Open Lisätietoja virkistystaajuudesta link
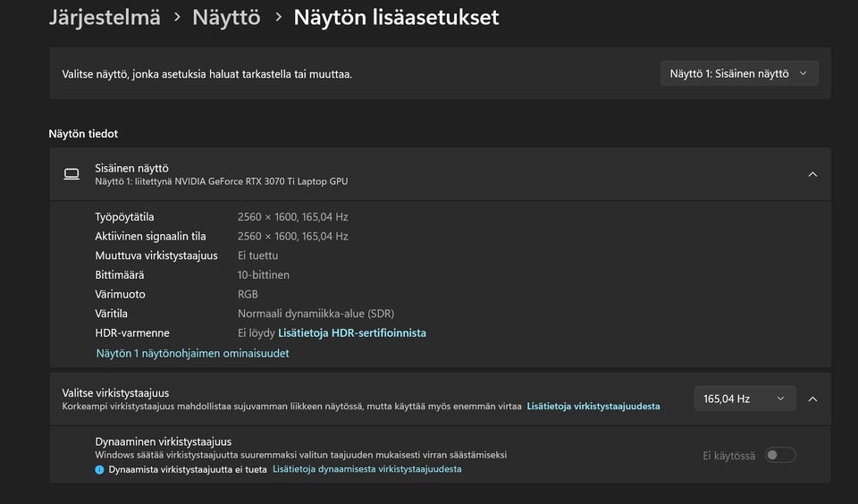Viewport: 858px width, 504px height. tap(593, 407)
